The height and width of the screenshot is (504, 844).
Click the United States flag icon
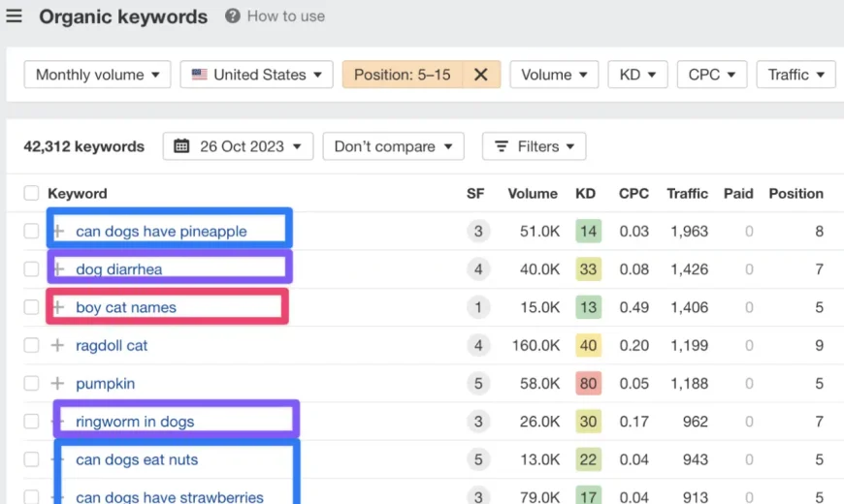[200, 75]
